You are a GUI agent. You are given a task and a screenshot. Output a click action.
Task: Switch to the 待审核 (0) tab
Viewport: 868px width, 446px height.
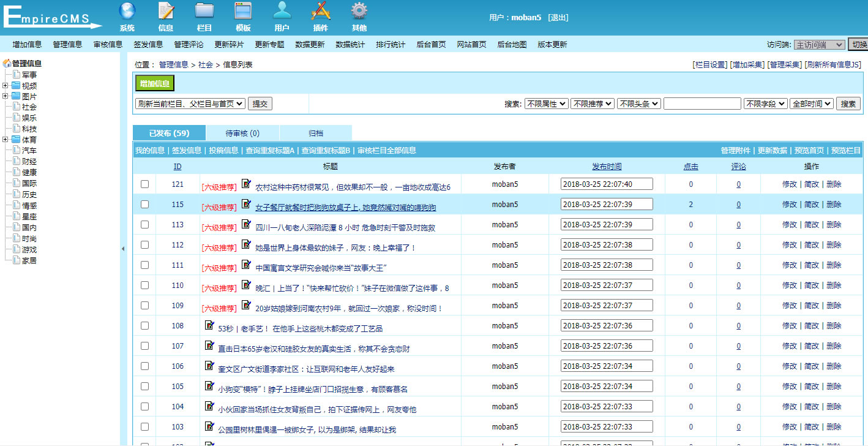[242, 133]
